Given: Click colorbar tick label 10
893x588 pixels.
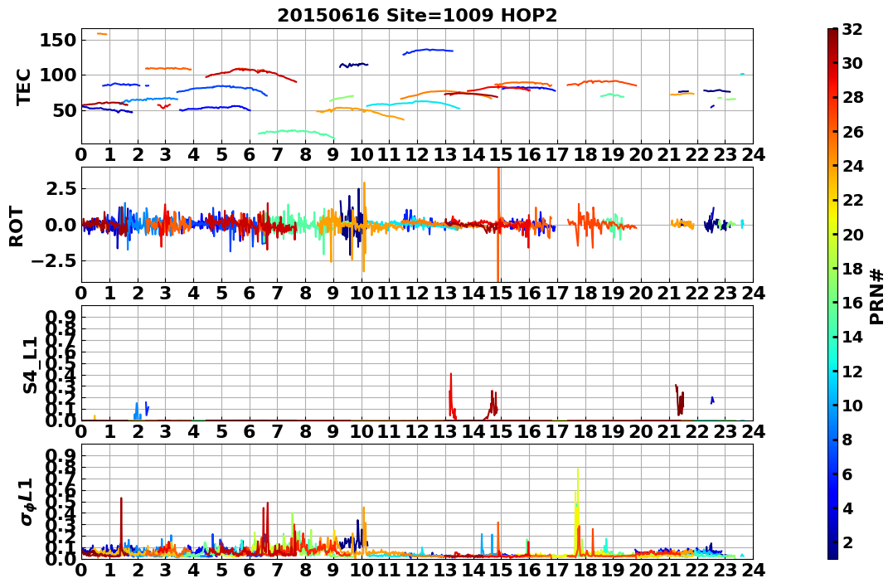Looking at the screenshot, I should pyautogui.click(x=852, y=405).
